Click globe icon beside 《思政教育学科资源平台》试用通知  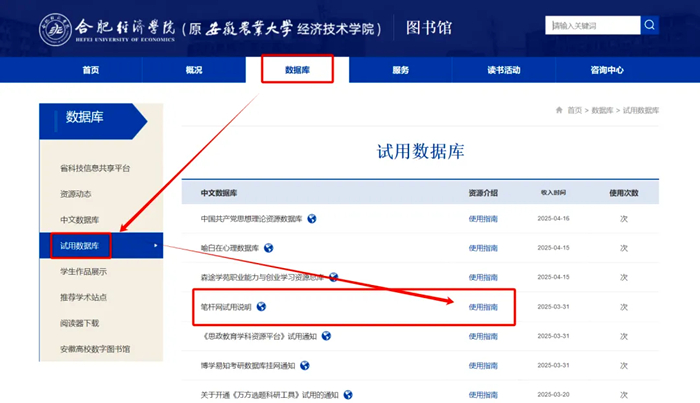326,336
